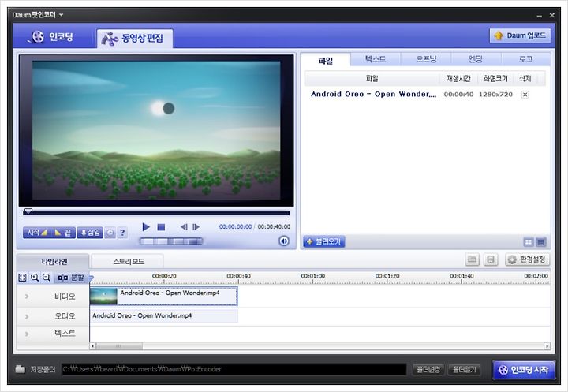
Task: Open help with the question mark icon
Action: (122, 233)
